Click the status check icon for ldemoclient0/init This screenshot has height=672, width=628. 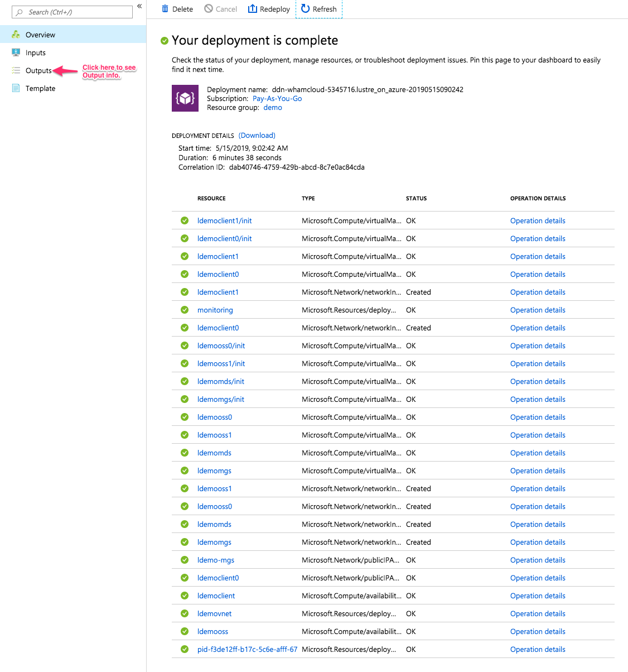click(x=185, y=238)
